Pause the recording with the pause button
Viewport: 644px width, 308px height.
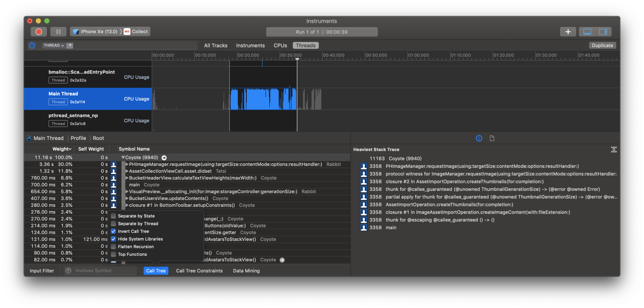tap(58, 32)
